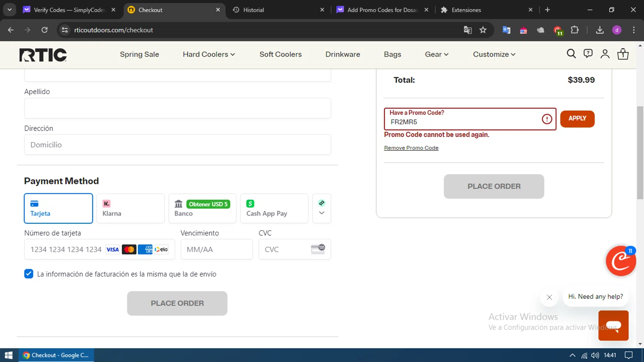The image size is (644, 362).
Task: Open the Google Translate extension icon
Action: 507,30
